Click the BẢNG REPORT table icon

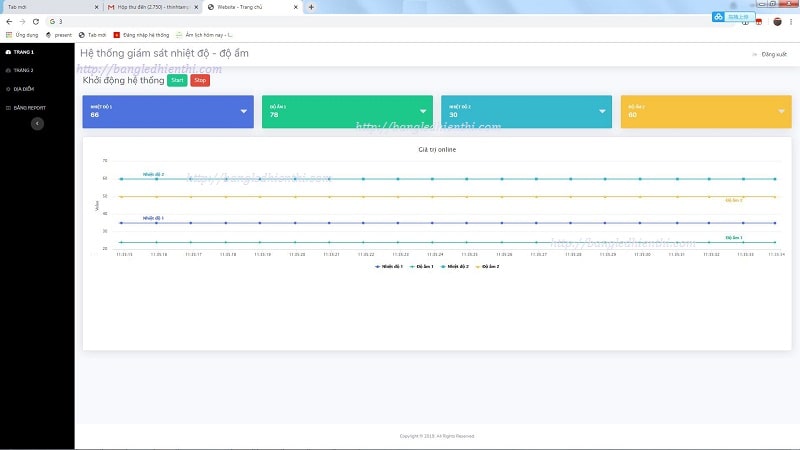(x=8, y=107)
